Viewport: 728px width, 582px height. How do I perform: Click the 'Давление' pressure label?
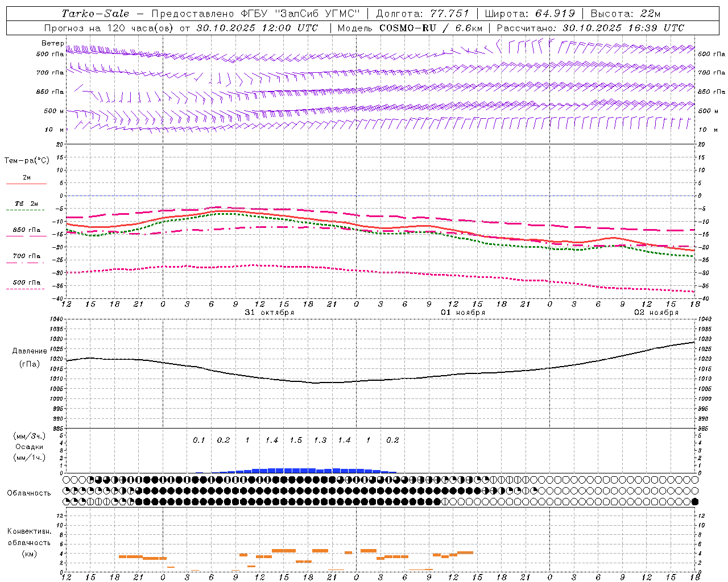coord(30,351)
